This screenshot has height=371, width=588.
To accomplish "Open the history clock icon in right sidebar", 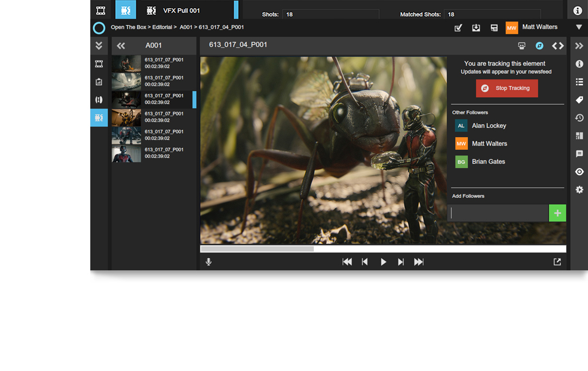I will coord(579,118).
